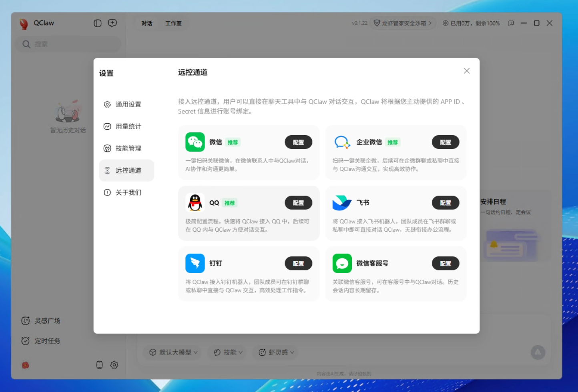
Task: Click the red user avatar icon
Action: point(25,365)
